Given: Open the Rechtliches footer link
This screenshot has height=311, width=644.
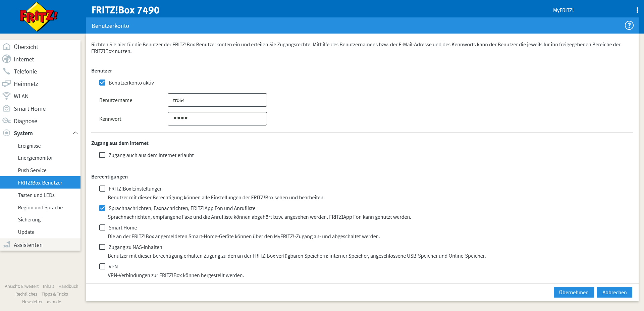Looking at the screenshot, I should coord(26,294).
